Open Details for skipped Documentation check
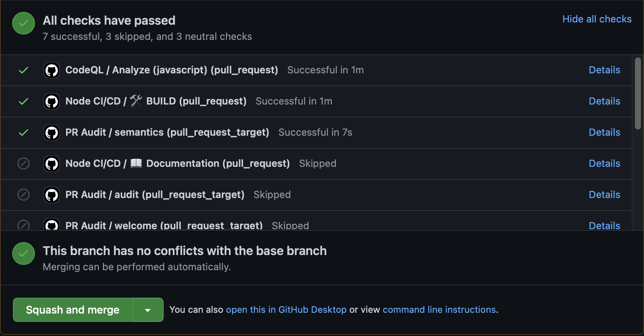 pyautogui.click(x=604, y=164)
